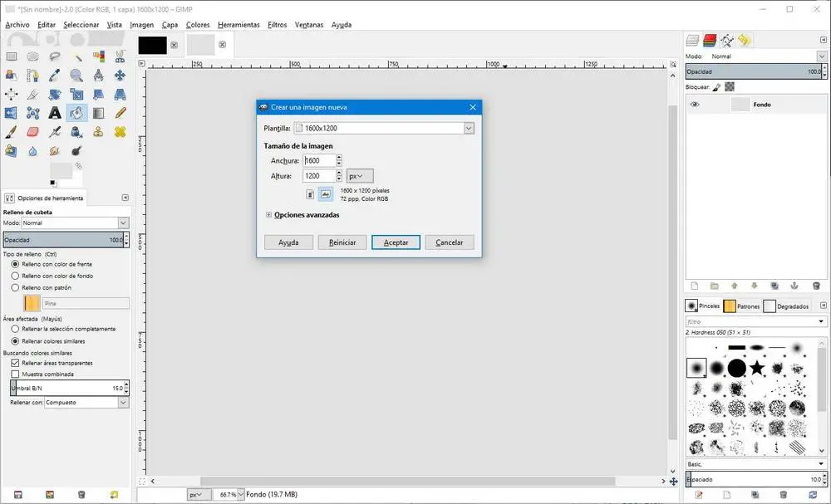
Task: Click the Ayuda button in dialog
Action: [x=289, y=242]
